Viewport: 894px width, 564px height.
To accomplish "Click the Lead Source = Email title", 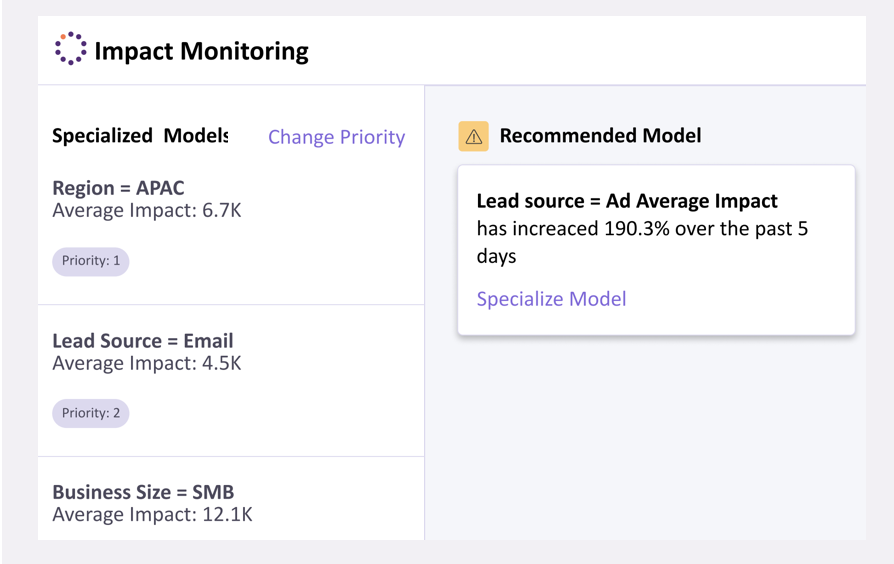I will click(143, 341).
